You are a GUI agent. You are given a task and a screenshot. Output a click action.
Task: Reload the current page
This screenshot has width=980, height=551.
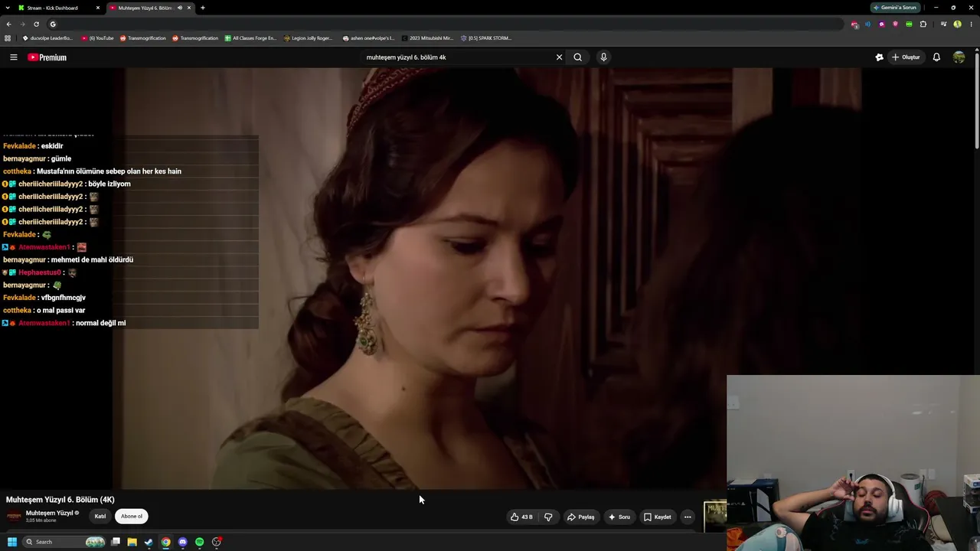pos(36,24)
